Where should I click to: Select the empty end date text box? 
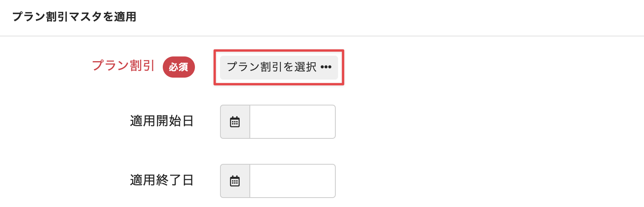click(292, 181)
